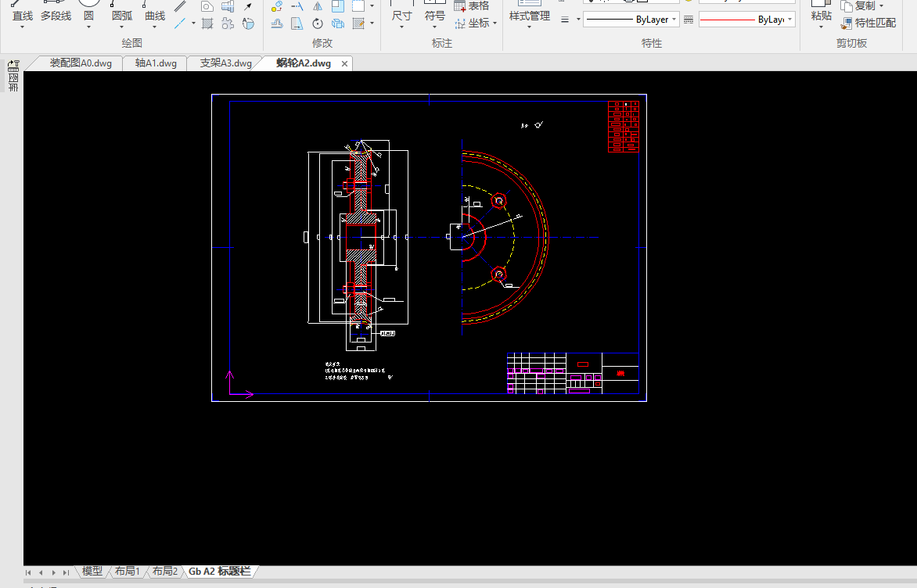Click the construction line icon in Draw panel
Viewport: 917px width, 588px height.
pos(180,23)
